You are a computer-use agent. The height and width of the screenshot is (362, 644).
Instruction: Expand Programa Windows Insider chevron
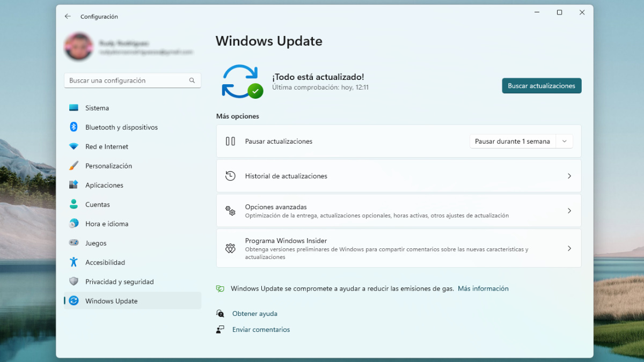click(x=569, y=248)
